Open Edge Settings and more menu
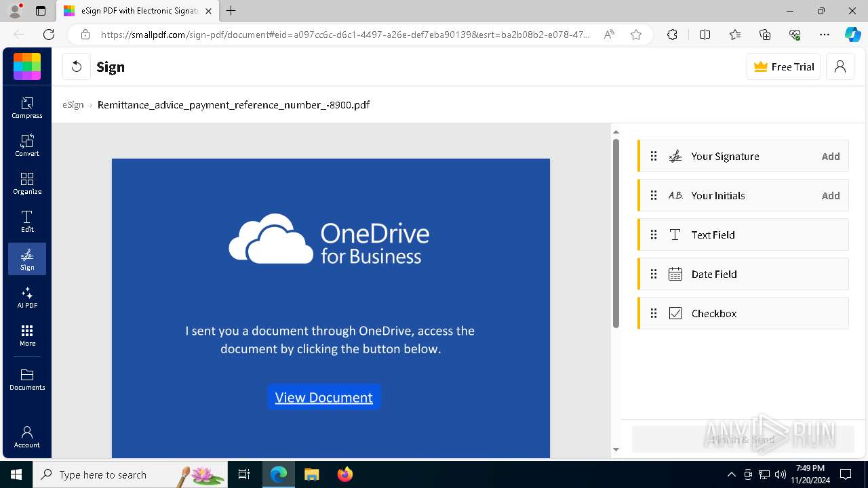Viewport: 868px width, 488px height. point(825,35)
